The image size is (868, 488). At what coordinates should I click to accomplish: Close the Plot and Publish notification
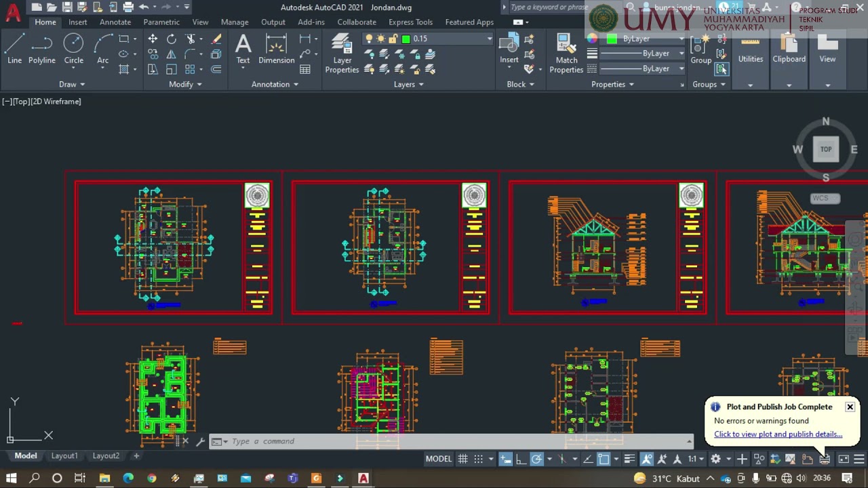(x=850, y=407)
